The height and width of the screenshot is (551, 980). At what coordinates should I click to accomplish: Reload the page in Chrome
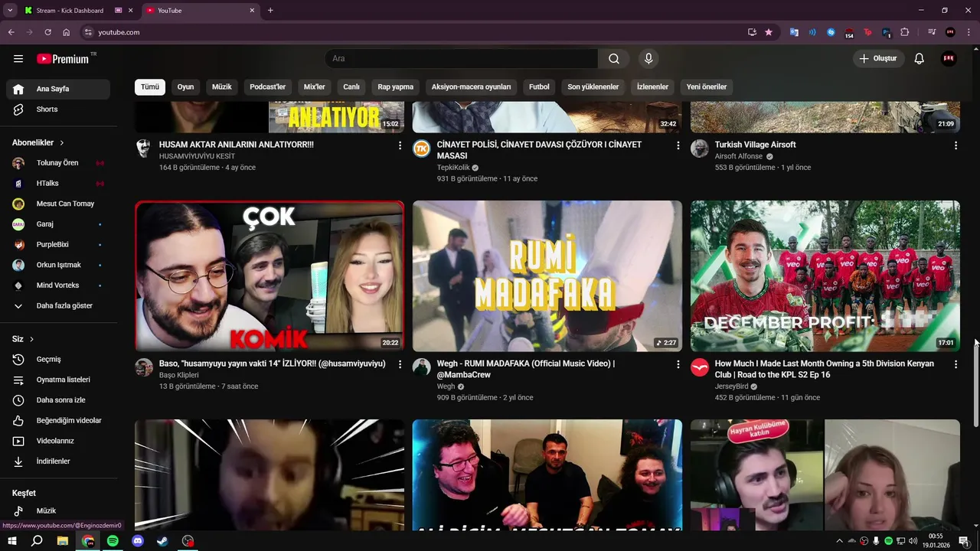(x=47, y=32)
